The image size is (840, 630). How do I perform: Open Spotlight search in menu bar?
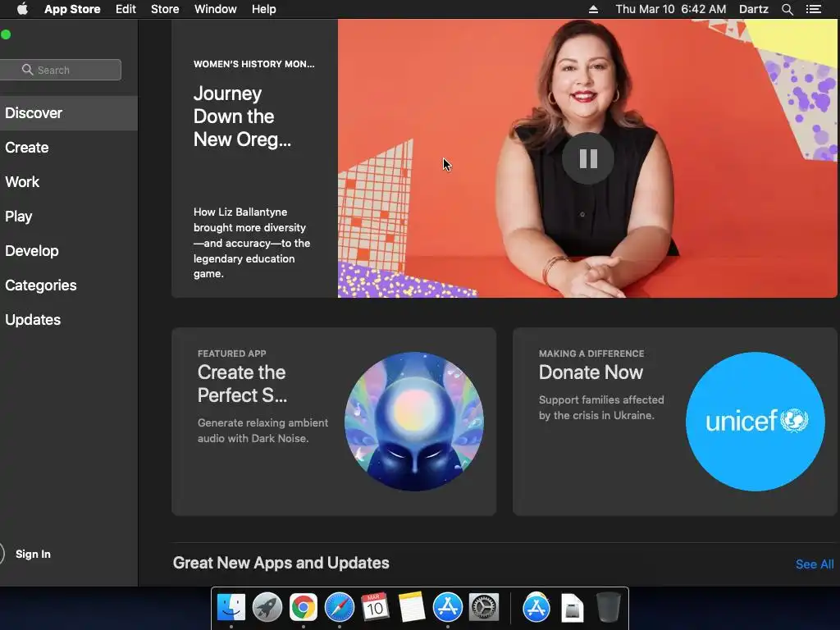pyautogui.click(x=787, y=9)
